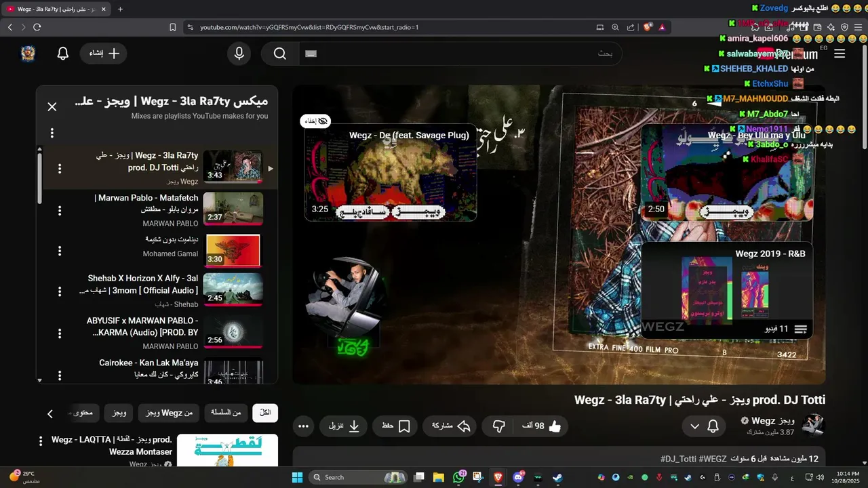Viewport: 868px width, 488px height.
Task: Open more actions ellipsis under the video
Action: point(304,426)
